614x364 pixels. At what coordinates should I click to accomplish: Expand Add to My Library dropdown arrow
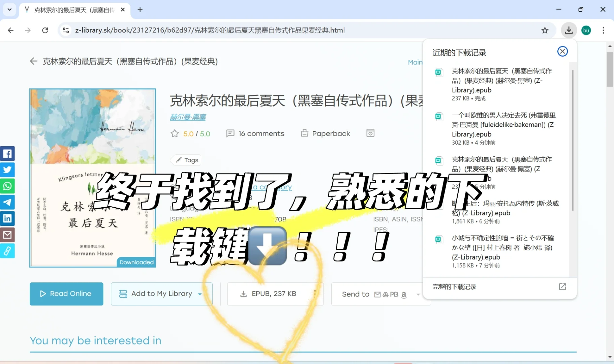point(200,294)
